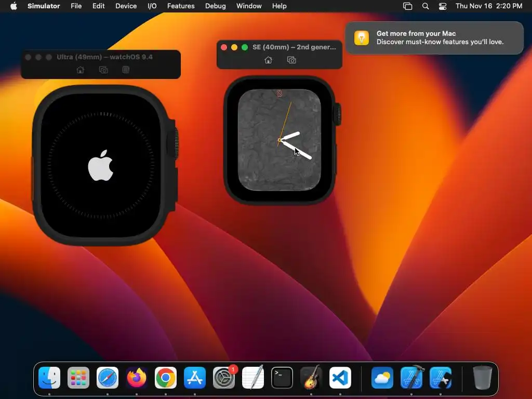The width and height of the screenshot is (532, 399).
Task: Open the Help menu
Action: coord(279,6)
